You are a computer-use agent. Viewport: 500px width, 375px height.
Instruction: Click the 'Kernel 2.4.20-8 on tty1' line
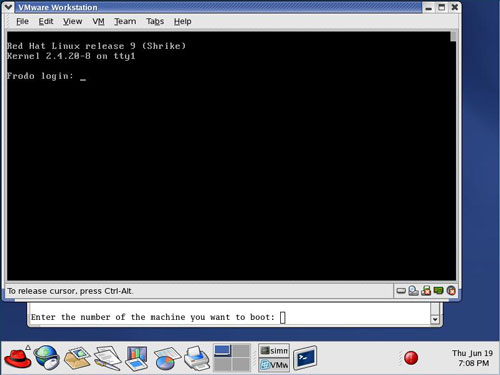click(71, 56)
